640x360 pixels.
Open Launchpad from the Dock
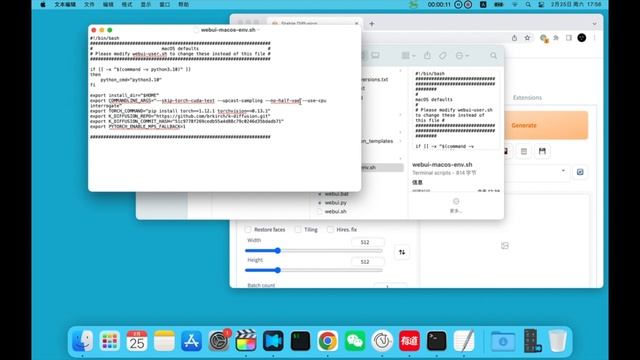click(x=110, y=341)
